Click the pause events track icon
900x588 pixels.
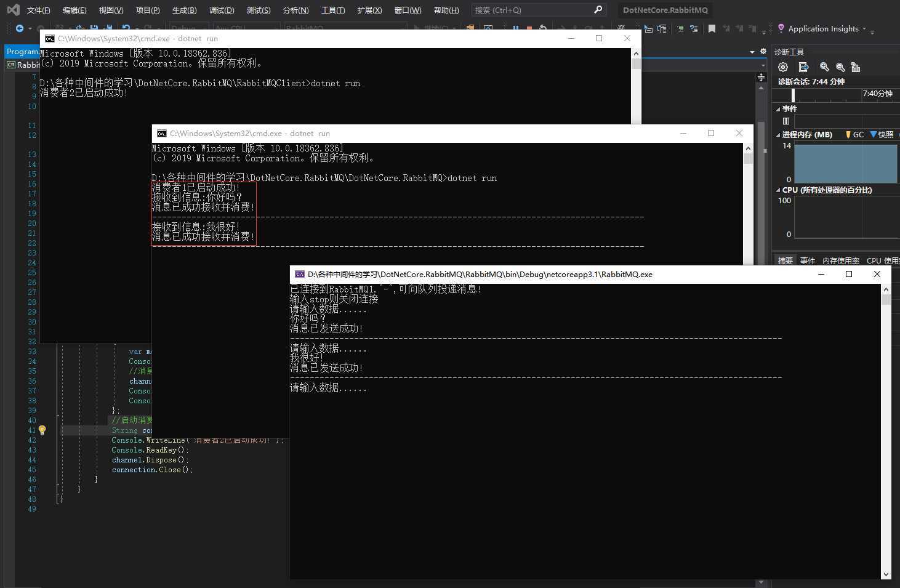pos(786,121)
